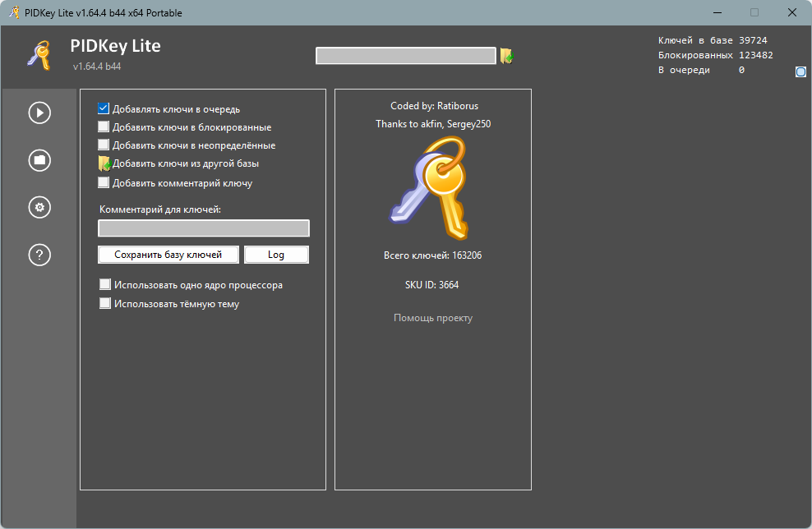
Task: Click Сохранить базу ключей button
Action: pyautogui.click(x=168, y=255)
